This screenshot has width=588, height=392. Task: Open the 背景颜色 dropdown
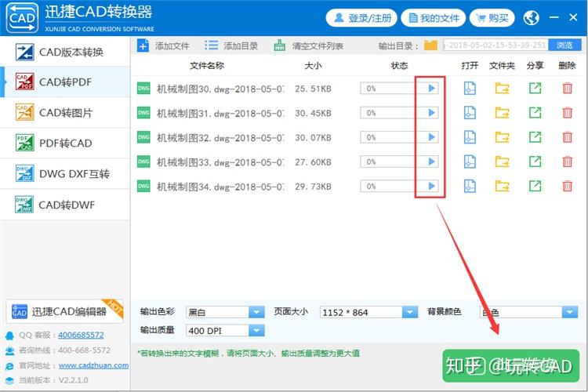point(569,312)
